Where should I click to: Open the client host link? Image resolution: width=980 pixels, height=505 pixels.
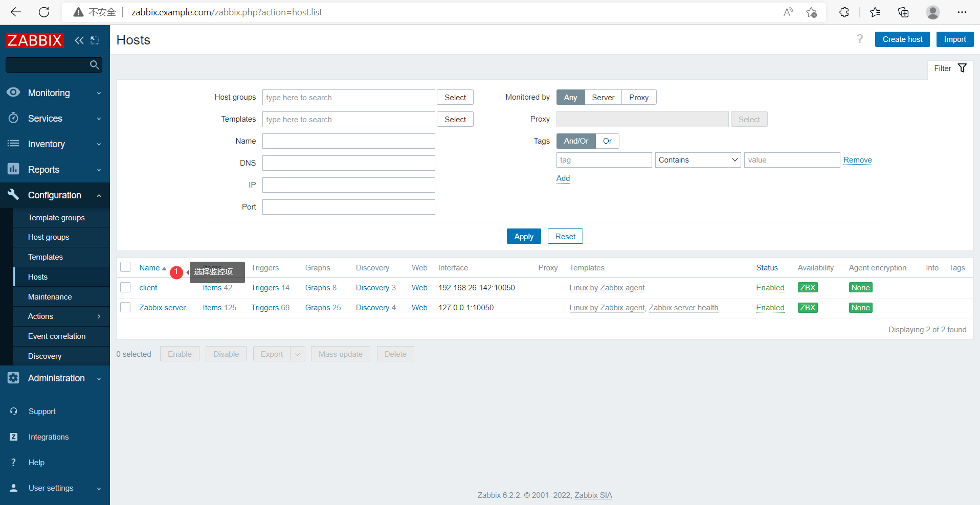[x=148, y=288]
